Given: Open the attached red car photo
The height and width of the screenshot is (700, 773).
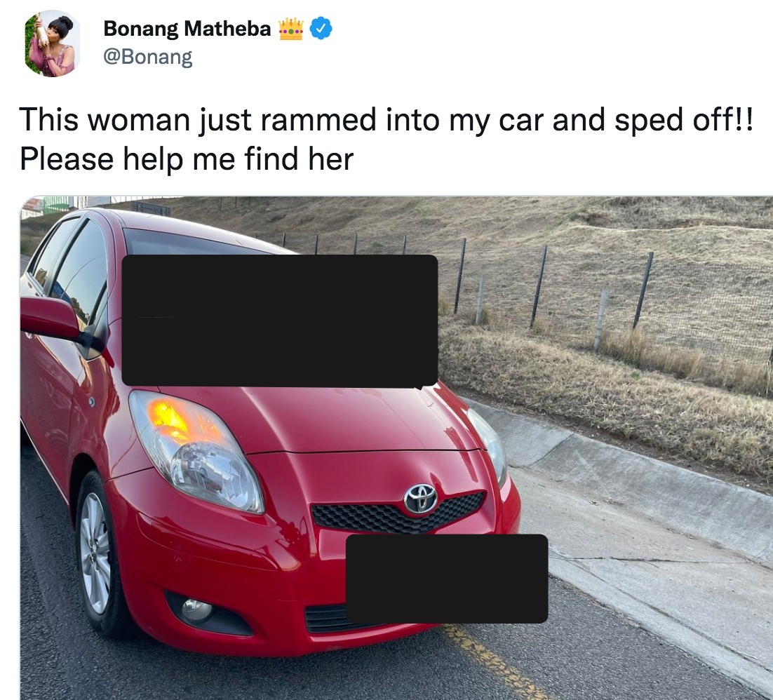Looking at the screenshot, I should (396, 447).
